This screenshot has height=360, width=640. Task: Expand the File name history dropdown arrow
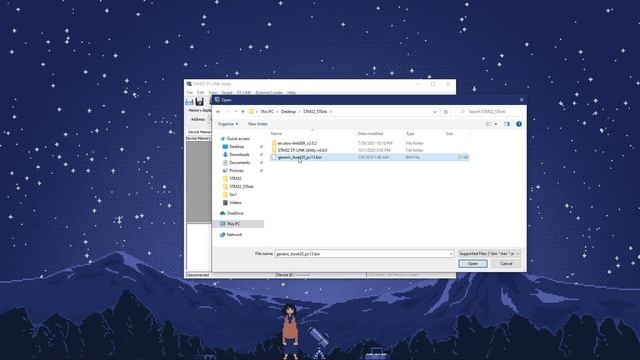click(x=451, y=254)
